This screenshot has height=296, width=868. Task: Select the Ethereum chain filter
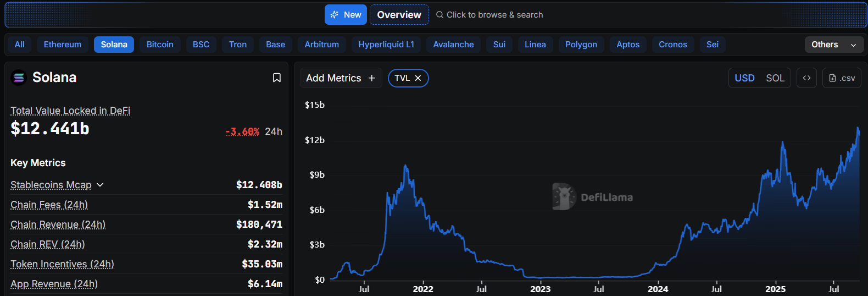63,45
